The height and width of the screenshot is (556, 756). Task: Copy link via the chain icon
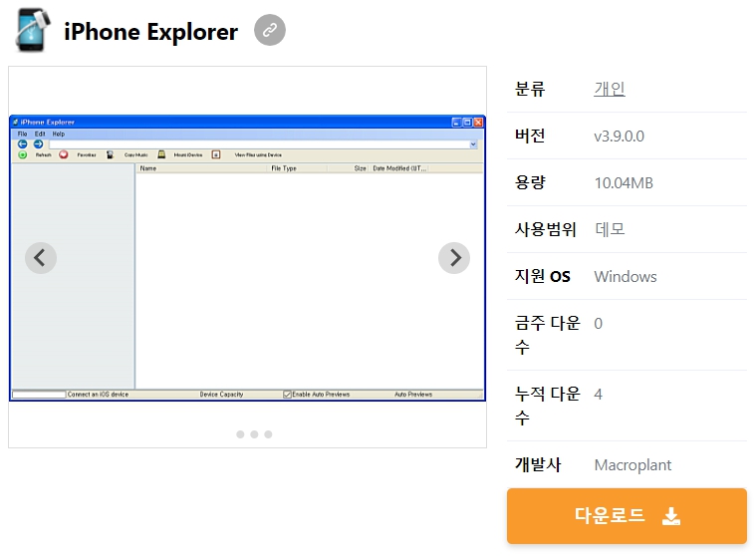[x=270, y=30]
